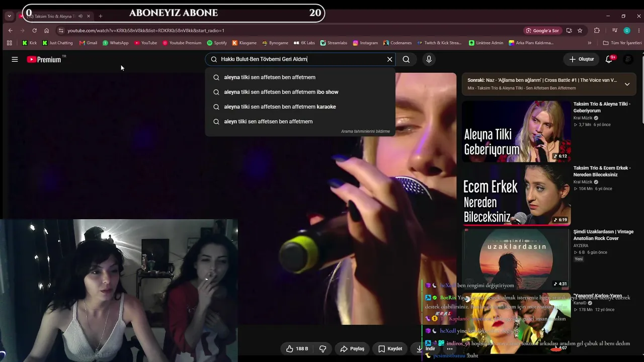
Task: Dislike the video with the thumbs-down button
Action: coord(323,348)
